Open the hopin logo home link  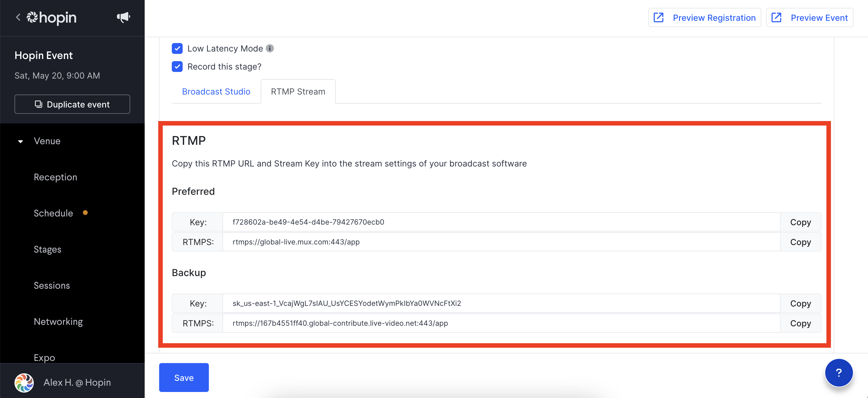tap(52, 17)
